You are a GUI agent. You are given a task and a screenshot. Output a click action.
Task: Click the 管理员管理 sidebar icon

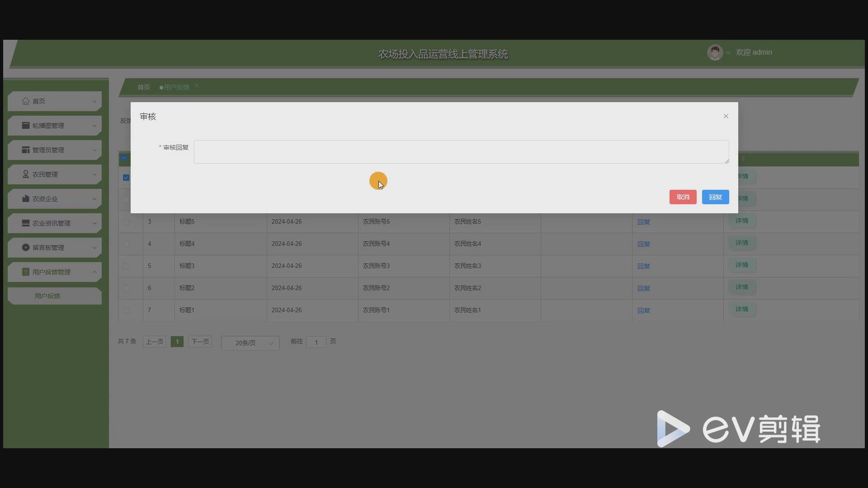[x=26, y=150]
